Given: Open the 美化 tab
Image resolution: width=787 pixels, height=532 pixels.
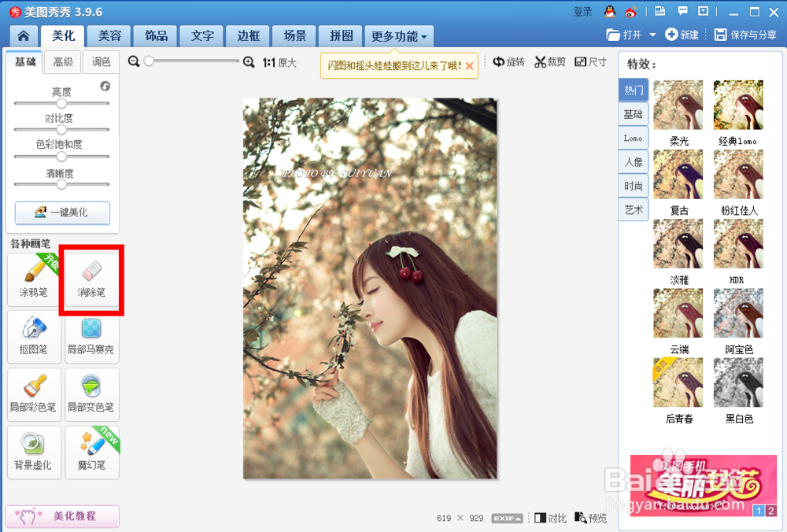Looking at the screenshot, I should pos(63,35).
